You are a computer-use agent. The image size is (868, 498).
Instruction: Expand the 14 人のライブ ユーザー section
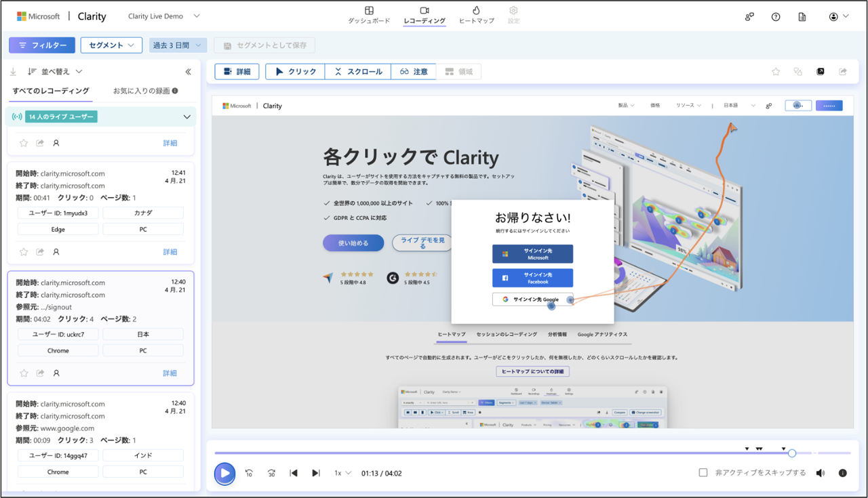point(187,117)
